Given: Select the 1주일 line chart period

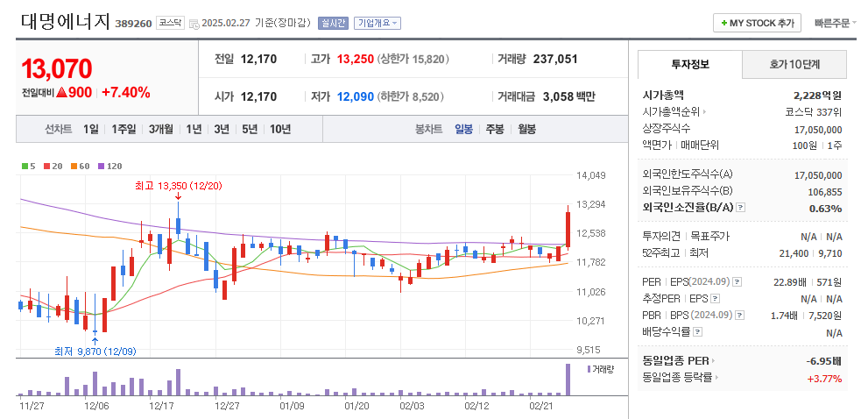Looking at the screenshot, I should 123,129.
